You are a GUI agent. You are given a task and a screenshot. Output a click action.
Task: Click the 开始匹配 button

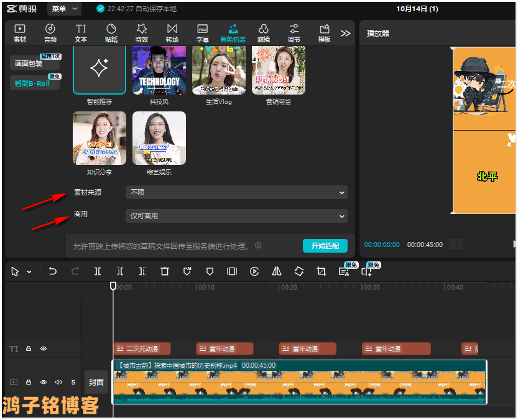[x=325, y=246]
